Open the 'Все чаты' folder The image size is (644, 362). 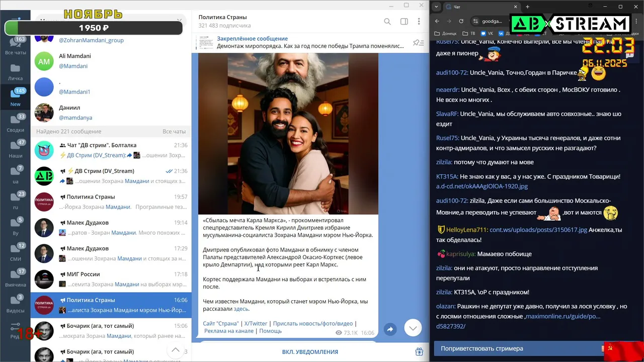tap(15, 45)
